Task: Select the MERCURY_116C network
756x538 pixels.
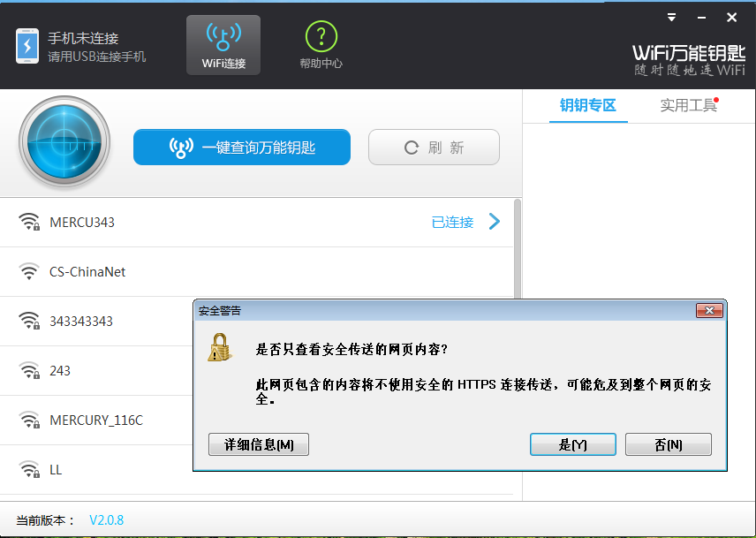Action: click(x=96, y=421)
